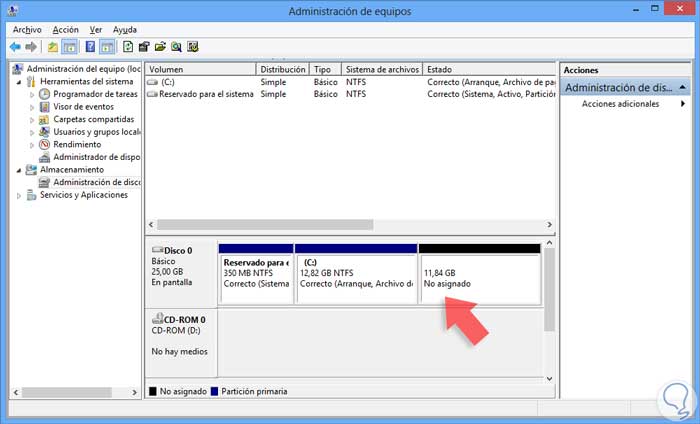The image size is (700, 424).
Task: Click the blue Help toolbar icon
Action: click(90, 47)
